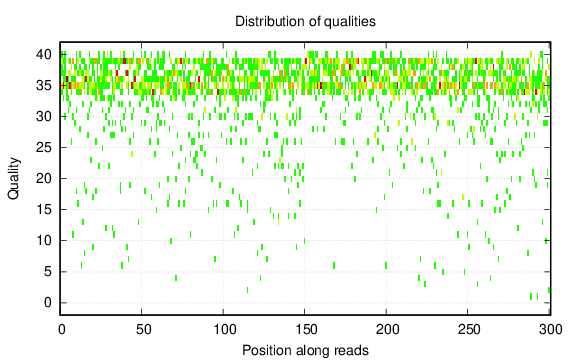The width and height of the screenshot is (576, 360).
Task: Click the y-axis tick label 5
Action: pyautogui.click(x=48, y=272)
